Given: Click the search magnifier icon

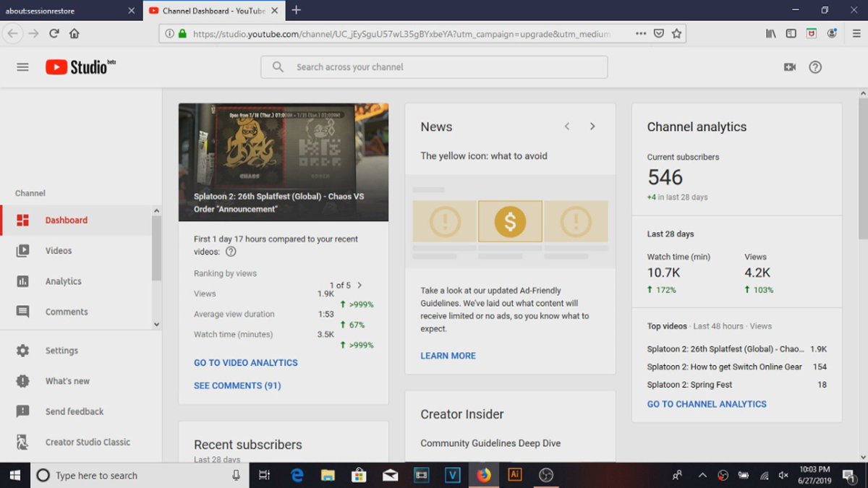Looking at the screenshot, I should [x=278, y=67].
